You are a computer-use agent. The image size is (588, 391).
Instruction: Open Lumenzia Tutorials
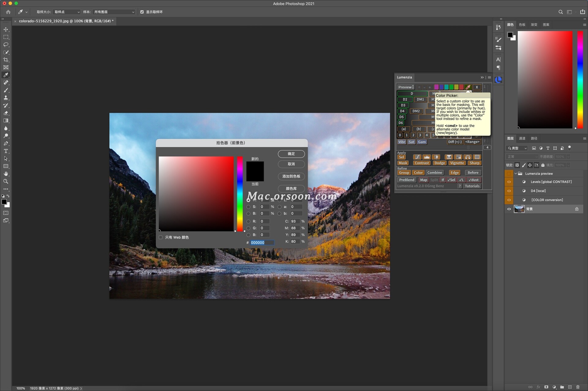(x=472, y=186)
